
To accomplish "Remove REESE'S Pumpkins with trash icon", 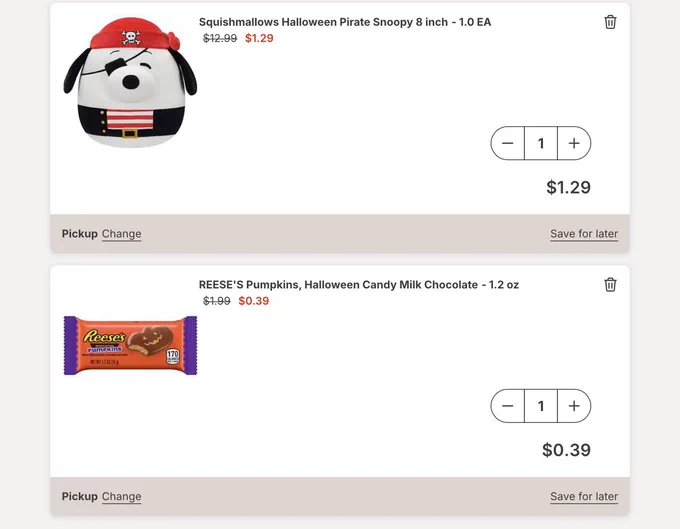I will tap(610, 285).
